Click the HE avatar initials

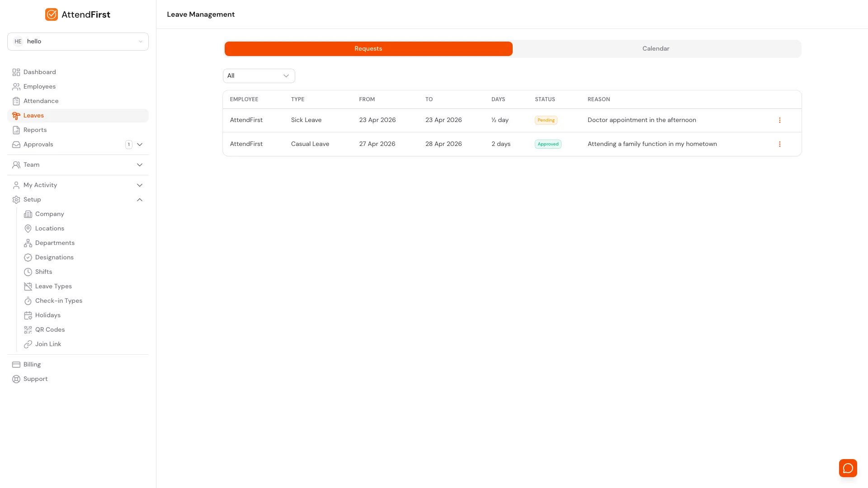click(x=18, y=42)
